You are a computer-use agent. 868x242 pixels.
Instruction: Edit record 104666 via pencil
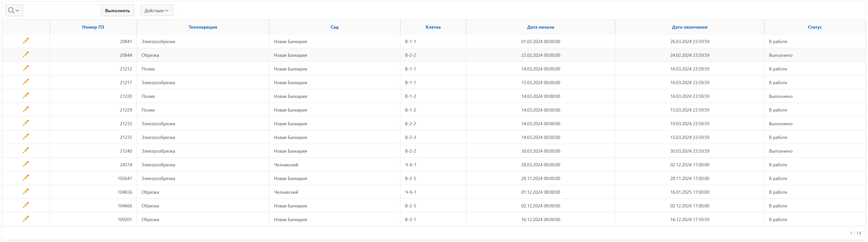point(26,205)
